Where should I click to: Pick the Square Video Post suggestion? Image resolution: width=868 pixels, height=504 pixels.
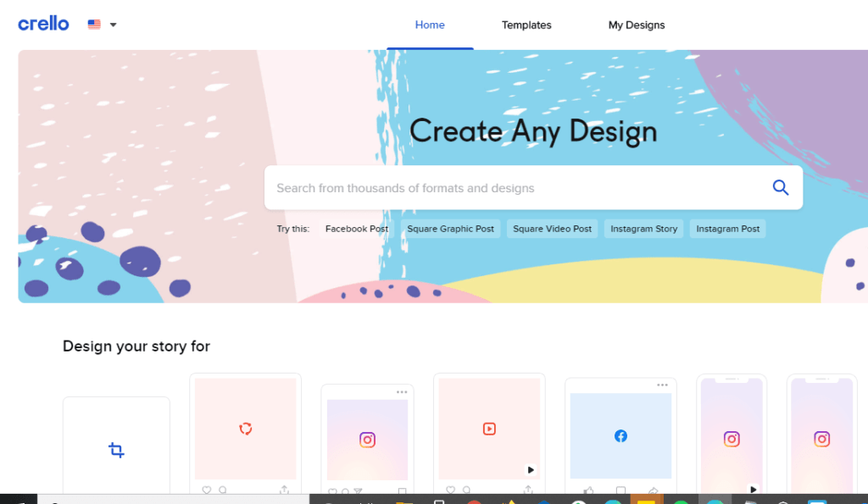click(552, 229)
